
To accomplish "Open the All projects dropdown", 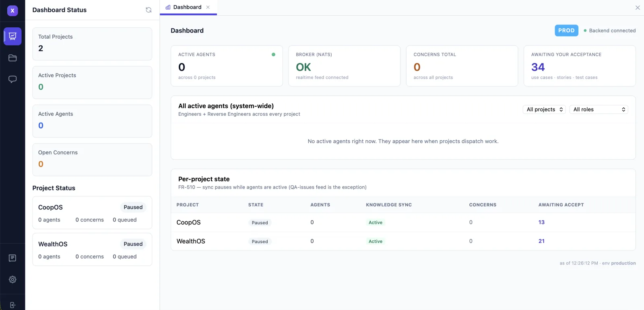I will (x=544, y=109).
